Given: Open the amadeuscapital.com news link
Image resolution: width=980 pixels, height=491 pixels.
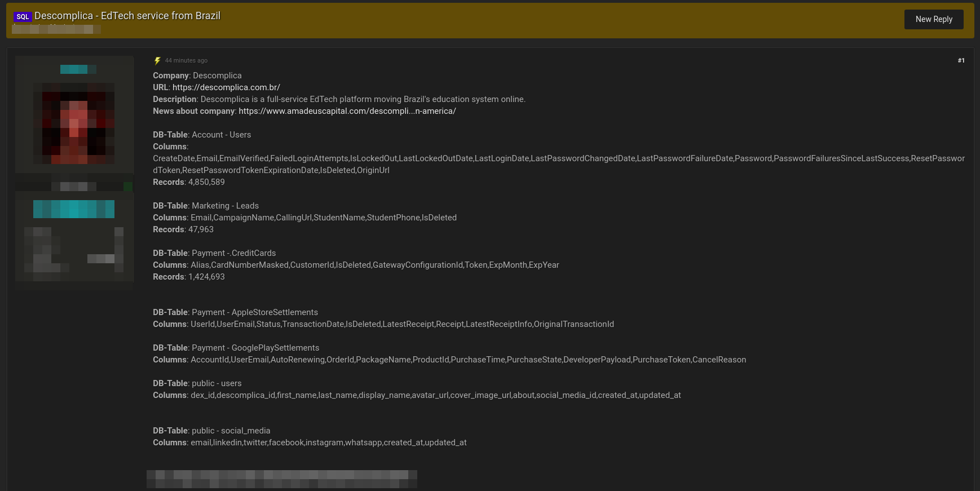Looking at the screenshot, I should click(347, 111).
